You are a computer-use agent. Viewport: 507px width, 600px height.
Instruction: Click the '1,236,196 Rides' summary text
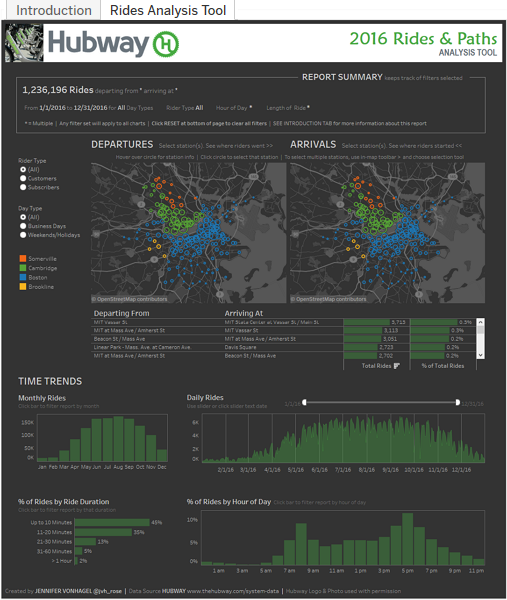pyautogui.click(x=58, y=90)
